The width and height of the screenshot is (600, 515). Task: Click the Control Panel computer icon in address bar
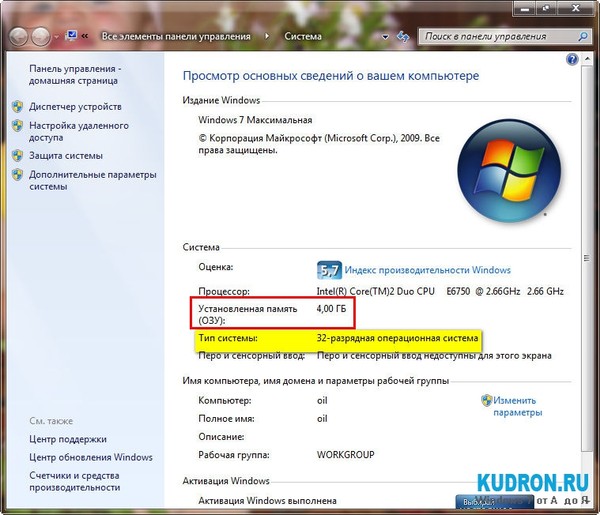[72, 36]
